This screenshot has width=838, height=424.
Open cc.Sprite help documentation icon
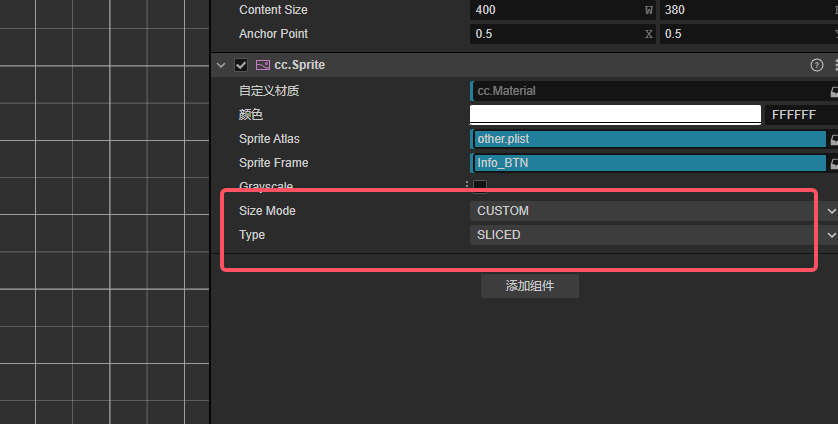[x=816, y=65]
